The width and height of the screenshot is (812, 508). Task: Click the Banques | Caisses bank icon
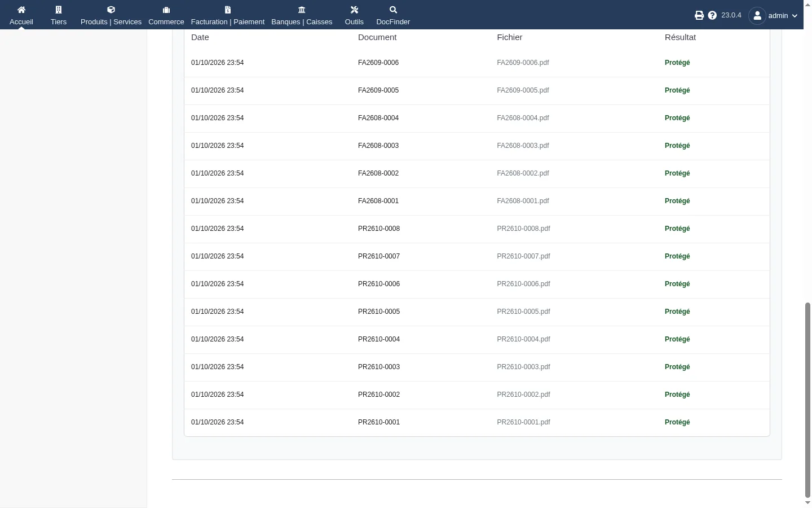point(302,10)
